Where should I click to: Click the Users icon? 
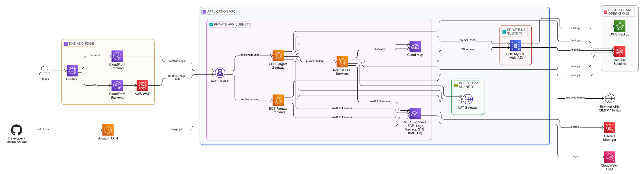(45, 71)
